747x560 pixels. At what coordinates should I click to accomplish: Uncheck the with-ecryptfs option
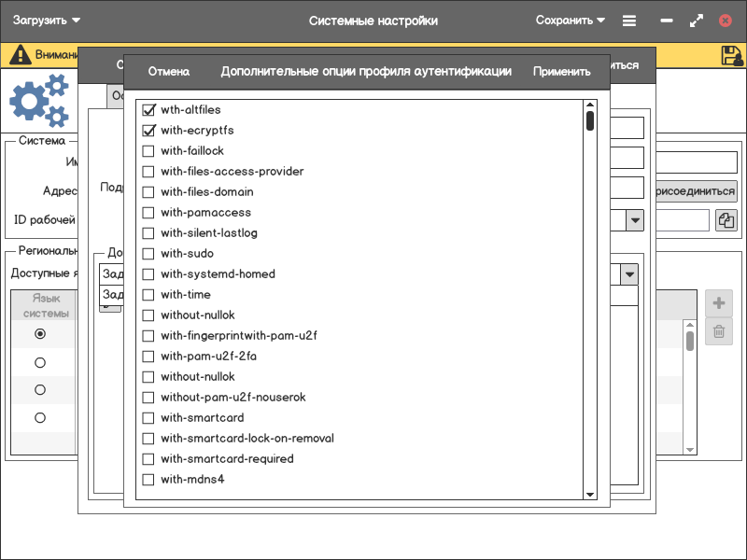[x=148, y=131]
